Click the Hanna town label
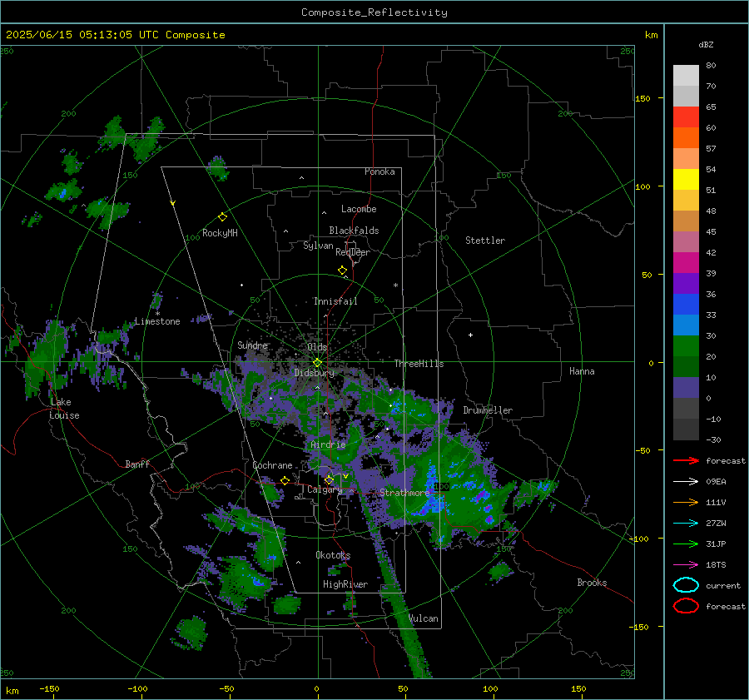749x700 pixels. [x=582, y=371]
